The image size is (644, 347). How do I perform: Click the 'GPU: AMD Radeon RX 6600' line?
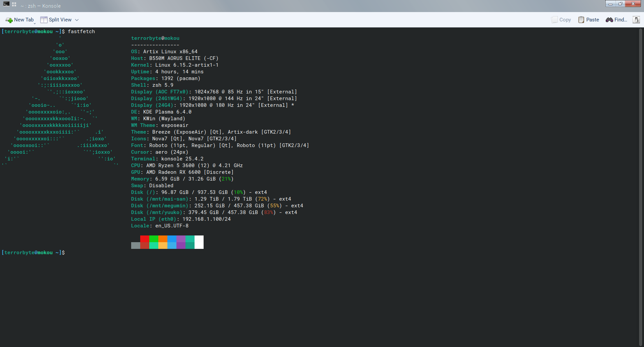(x=182, y=172)
